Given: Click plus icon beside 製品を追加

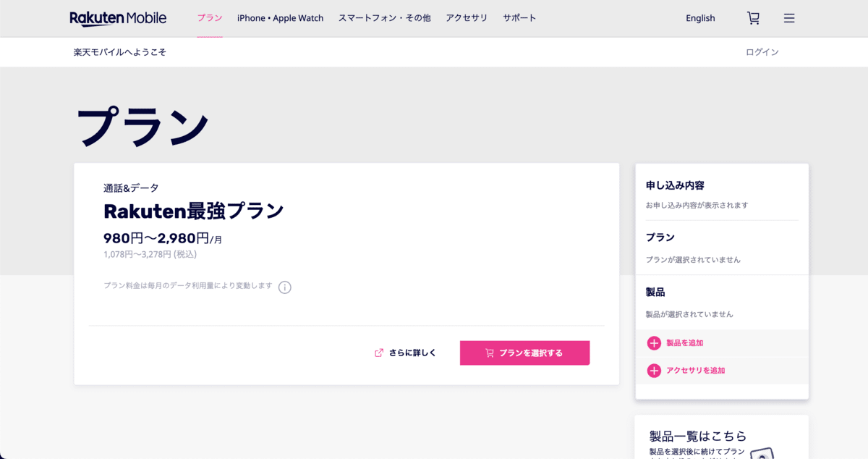Looking at the screenshot, I should point(654,343).
